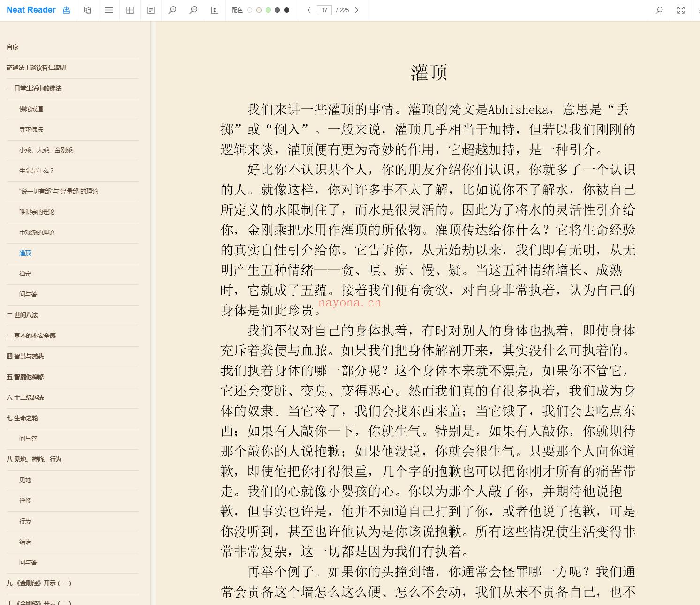Open section 见地
The width and height of the screenshot is (700, 605).
pos(25,480)
